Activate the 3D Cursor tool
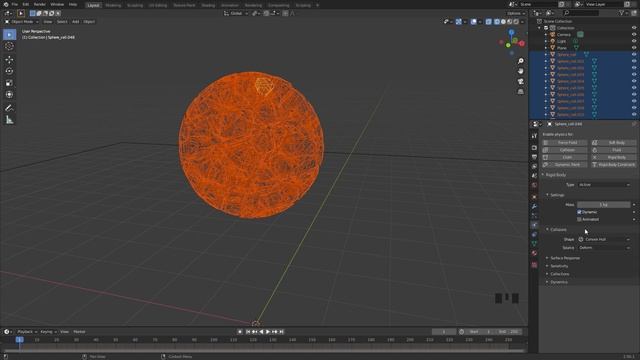This screenshot has height=360, width=640. (x=9, y=46)
